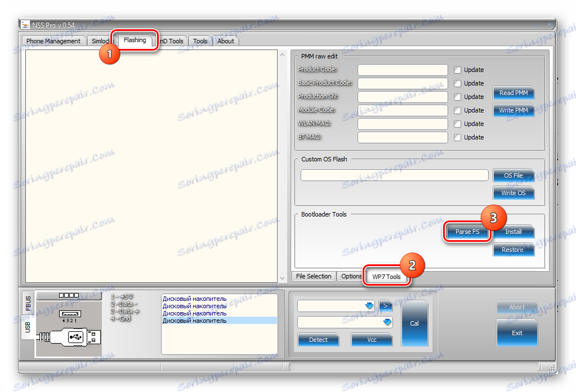576x392 pixels.
Task: Click the Parse FS button
Action: 467,232
